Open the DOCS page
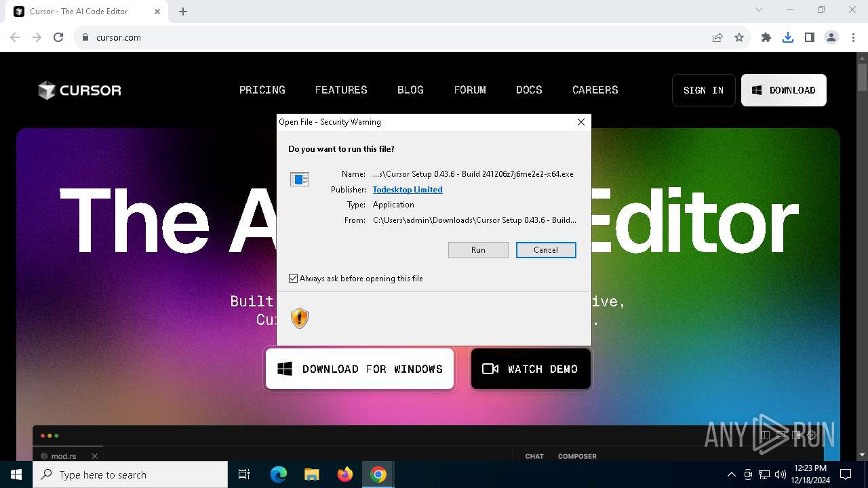The height and width of the screenshot is (488, 868). click(529, 90)
